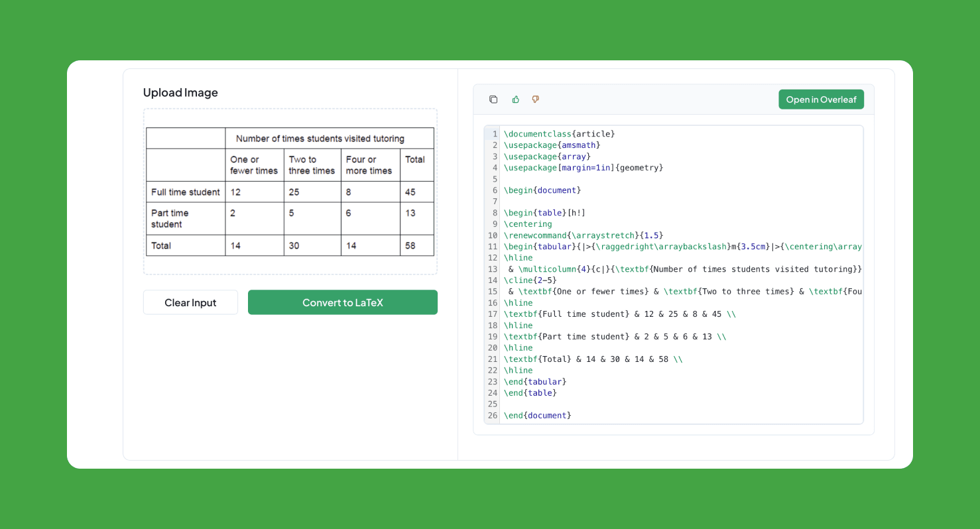The width and height of the screenshot is (980, 529).
Task: Click the \documentclass{article} line in the code
Action: coord(559,134)
